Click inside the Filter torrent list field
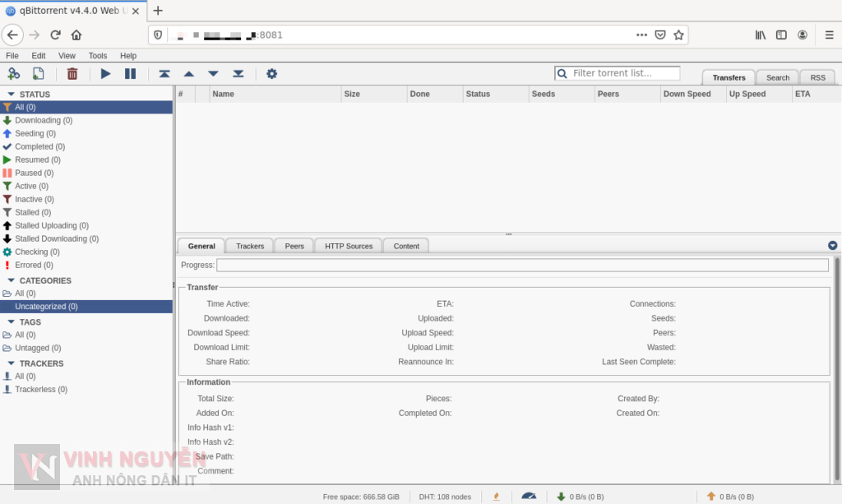This screenshot has height=504, width=842. click(x=617, y=73)
